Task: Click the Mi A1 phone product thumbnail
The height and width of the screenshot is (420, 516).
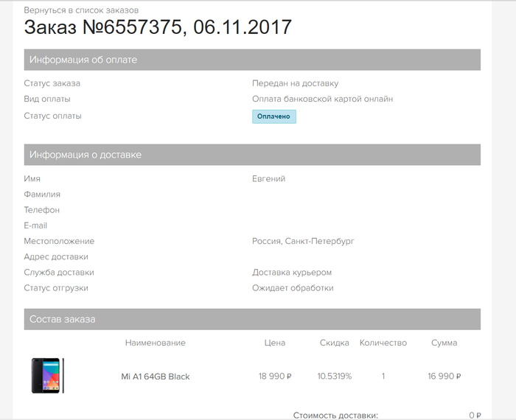Action: [x=47, y=376]
